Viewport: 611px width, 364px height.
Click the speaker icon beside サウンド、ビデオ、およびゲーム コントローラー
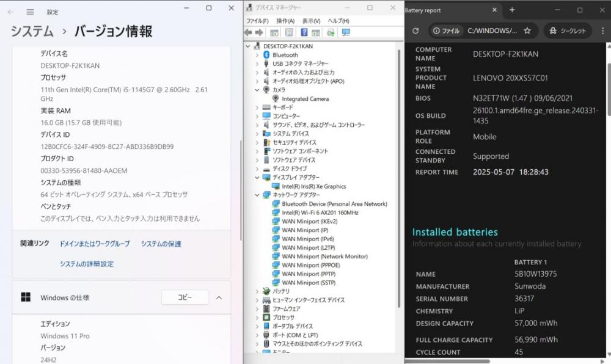click(266, 125)
